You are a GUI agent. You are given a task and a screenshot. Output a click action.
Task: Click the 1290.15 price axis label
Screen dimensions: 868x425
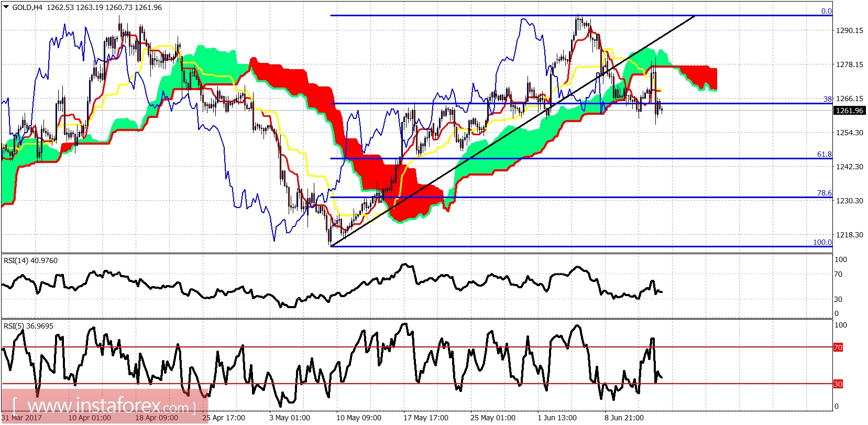(850, 30)
